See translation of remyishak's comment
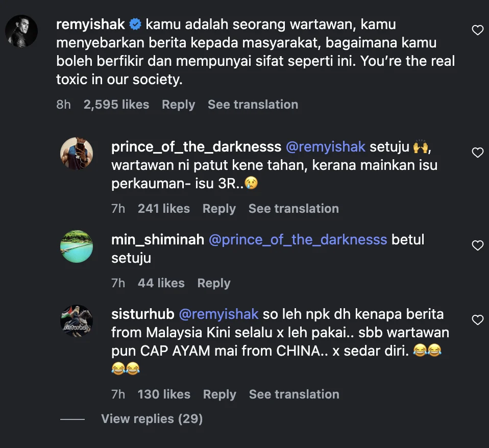This screenshot has width=489, height=448. (253, 105)
